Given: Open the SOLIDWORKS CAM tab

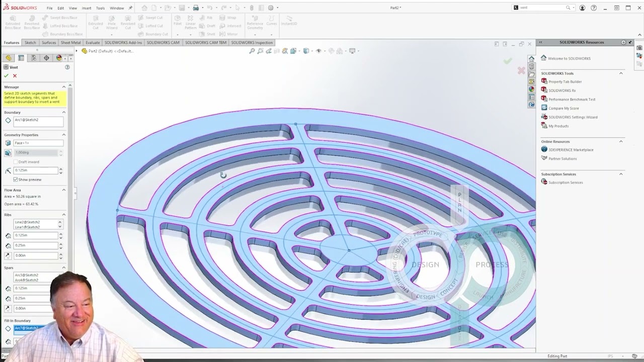Looking at the screenshot, I should pyautogui.click(x=163, y=43).
